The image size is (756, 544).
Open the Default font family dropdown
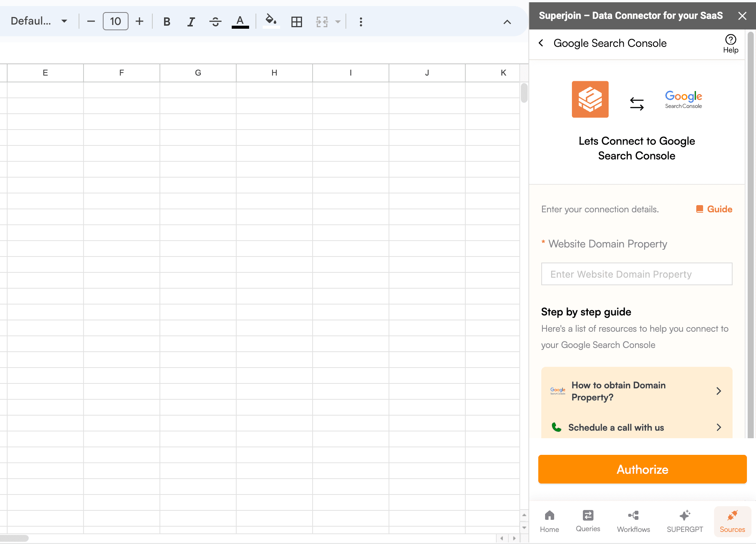[x=39, y=22]
